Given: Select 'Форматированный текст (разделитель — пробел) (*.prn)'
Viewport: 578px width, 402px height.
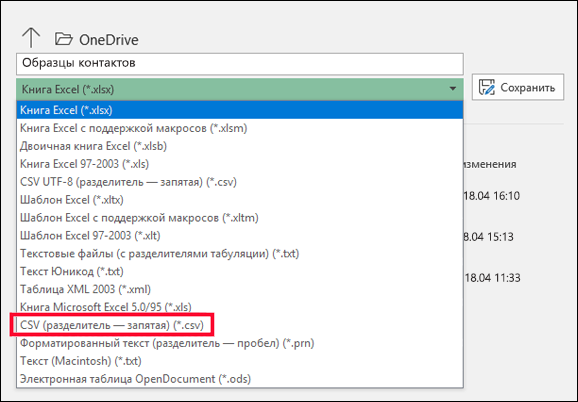Looking at the screenshot, I should tap(240, 343).
